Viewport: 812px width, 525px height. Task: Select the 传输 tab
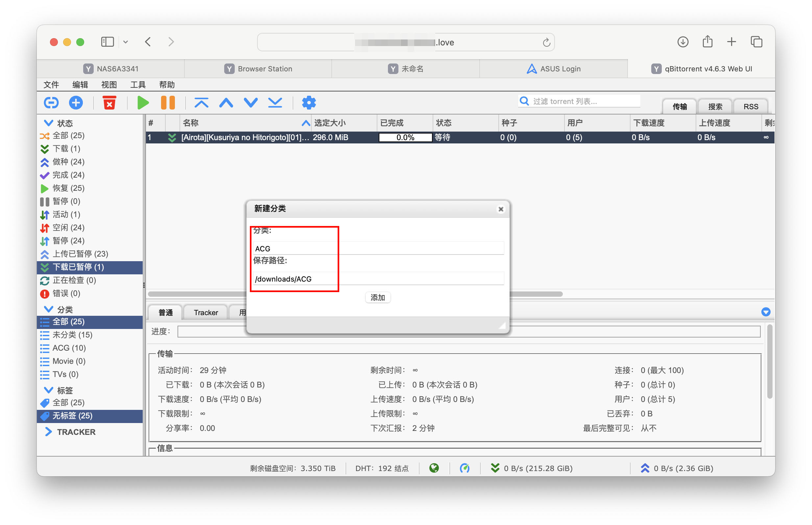(680, 106)
